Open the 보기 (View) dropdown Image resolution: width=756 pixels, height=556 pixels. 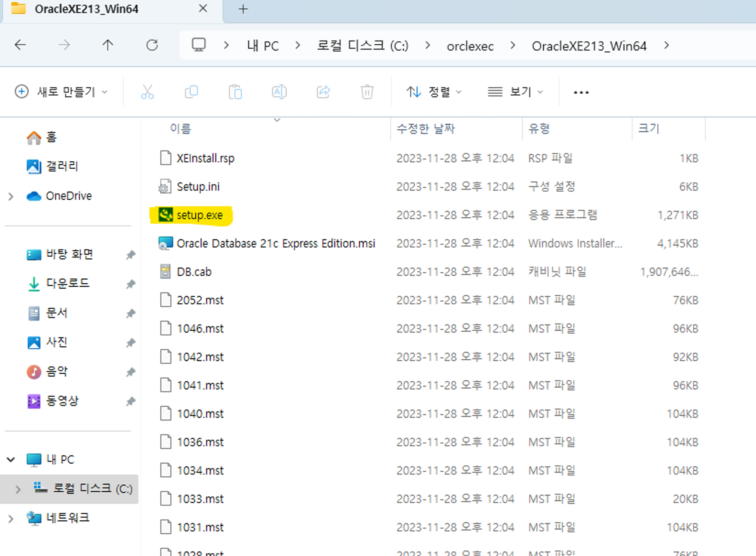[x=516, y=92]
